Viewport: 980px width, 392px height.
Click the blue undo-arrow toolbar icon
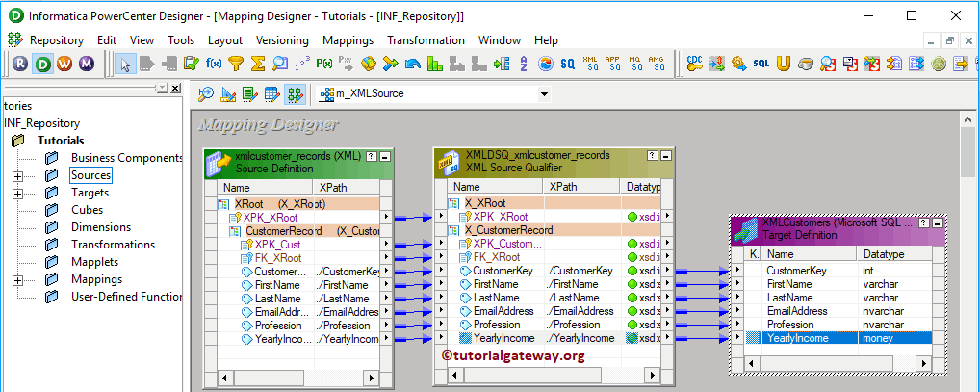[412, 64]
